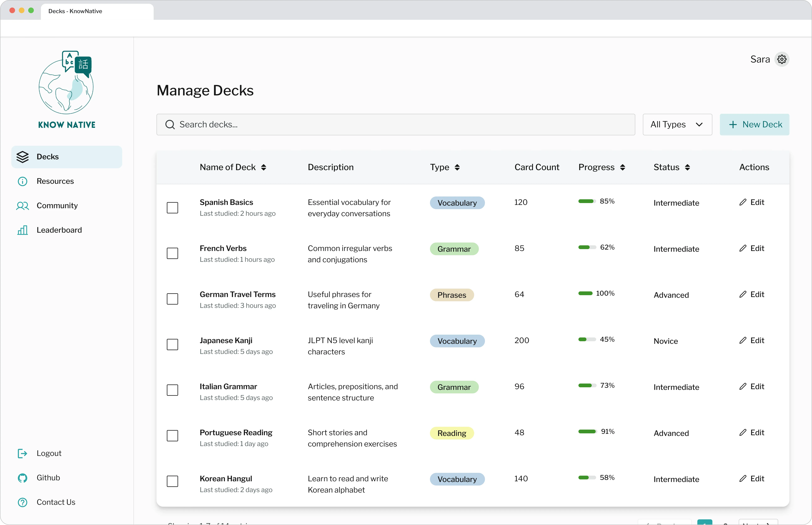Click the Contact Us question icon
The width and height of the screenshot is (812, 525).
click(23, 502)
